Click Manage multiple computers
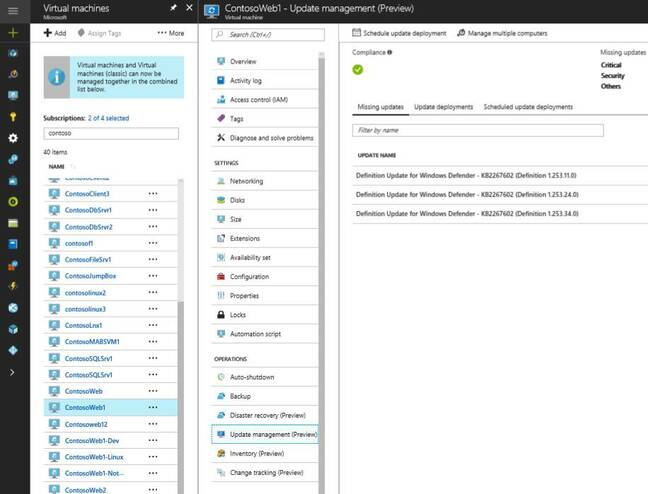648x494 pixels. point(502,33)
